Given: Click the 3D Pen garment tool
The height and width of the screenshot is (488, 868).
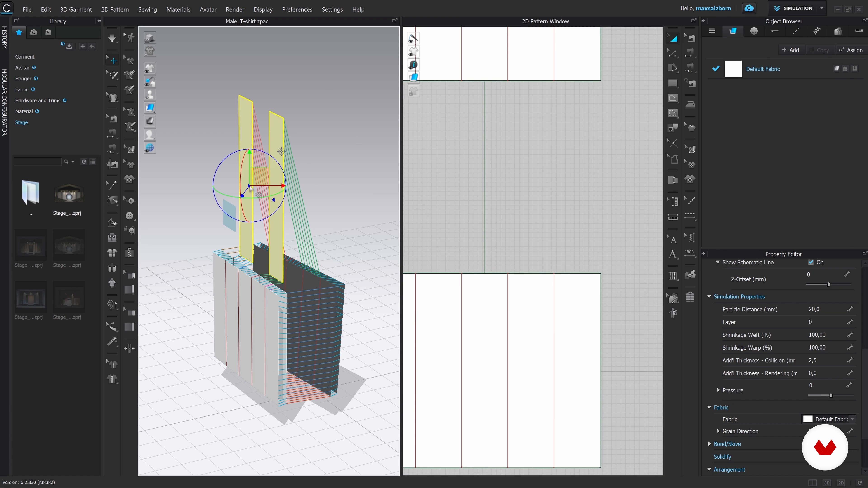Looking at the screenshot, I should tap(130, 74).
